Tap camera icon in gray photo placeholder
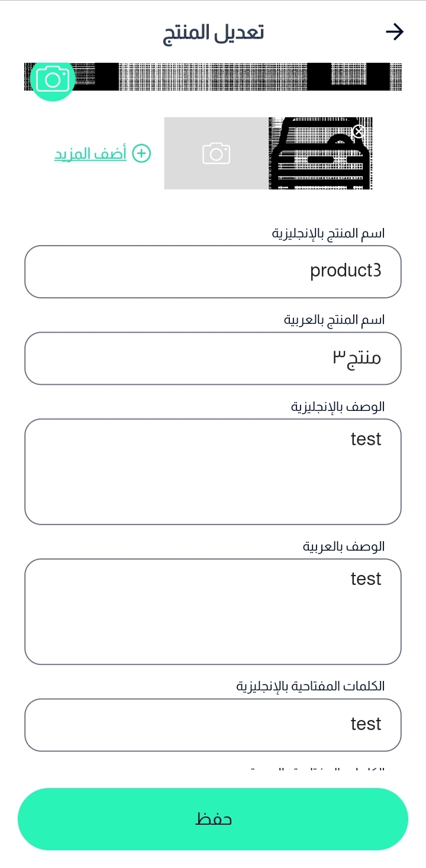The image size is (426, 868). point(216,153)
